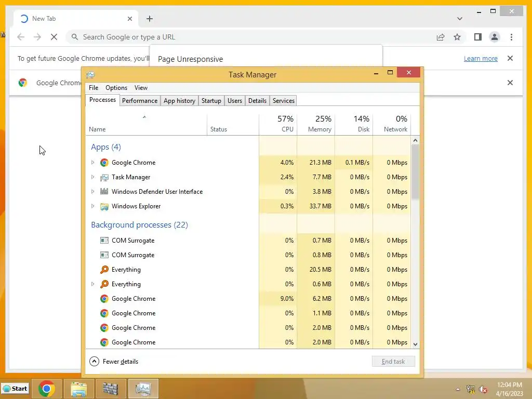Sort processes by CPU column
This screenshot has width=532, height=399.
pos(278,124)
